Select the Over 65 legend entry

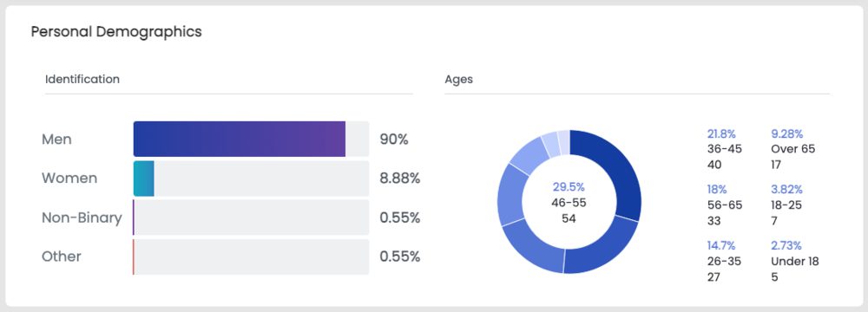[x=793, y=149]
